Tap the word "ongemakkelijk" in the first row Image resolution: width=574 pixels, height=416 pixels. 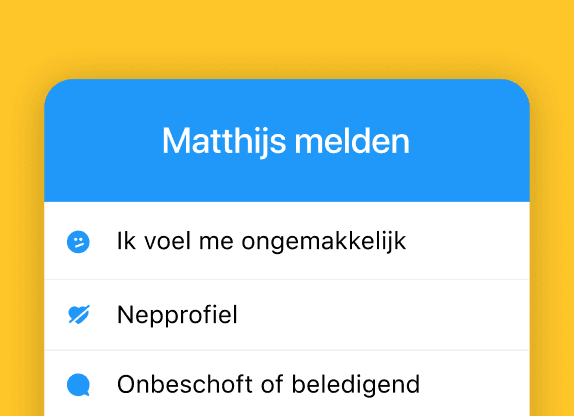pyautogui.click(x=324, y=242)
